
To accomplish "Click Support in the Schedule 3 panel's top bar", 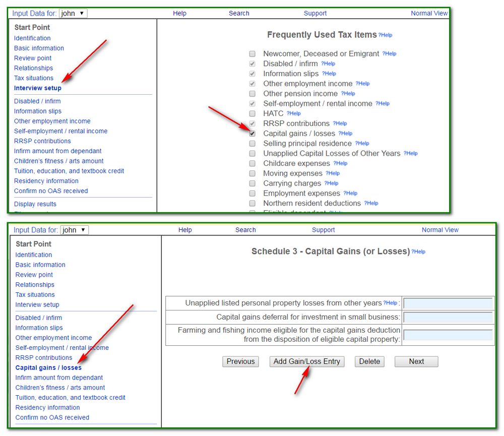I will pos(324,230).
